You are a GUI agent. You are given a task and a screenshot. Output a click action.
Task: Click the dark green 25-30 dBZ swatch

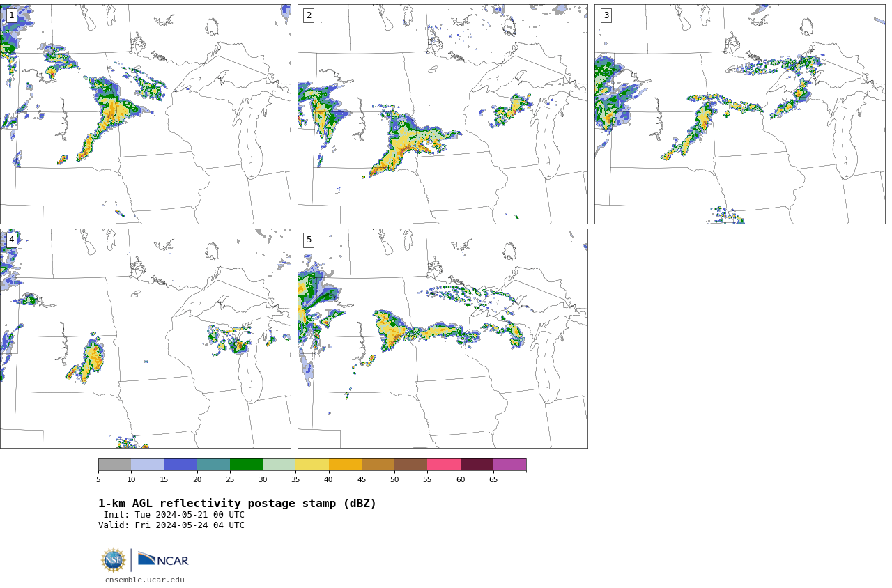click(246, 465)
